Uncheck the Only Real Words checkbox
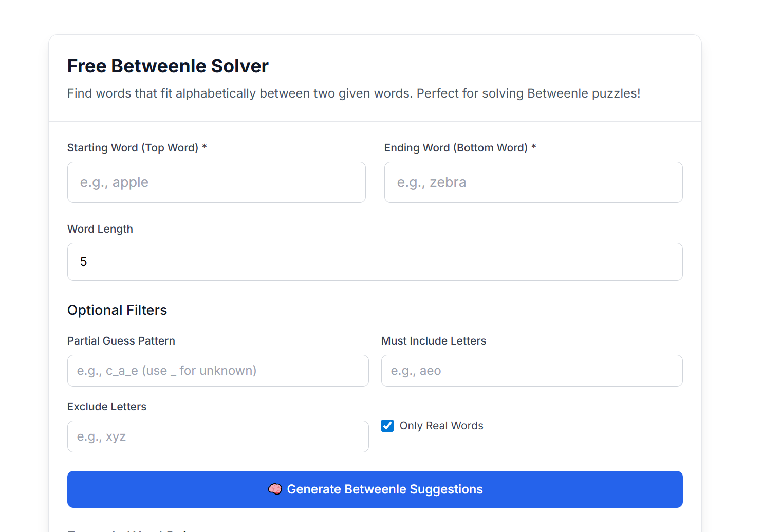 tap(387, 426)
